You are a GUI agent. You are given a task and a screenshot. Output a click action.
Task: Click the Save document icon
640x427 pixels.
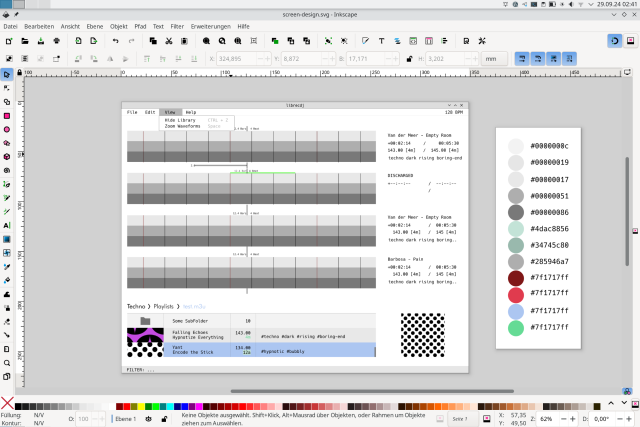[x=42, y=41]
